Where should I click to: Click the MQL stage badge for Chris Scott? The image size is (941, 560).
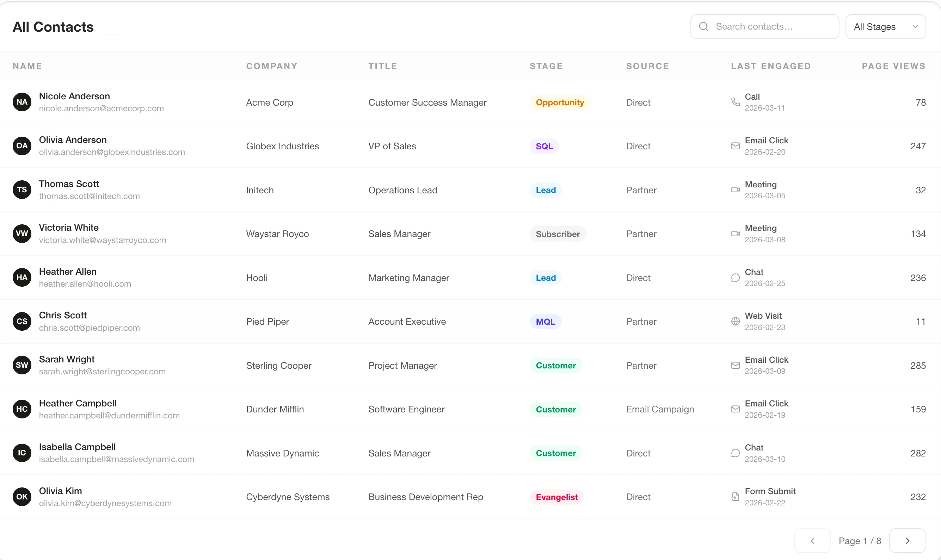pos(546,322)
